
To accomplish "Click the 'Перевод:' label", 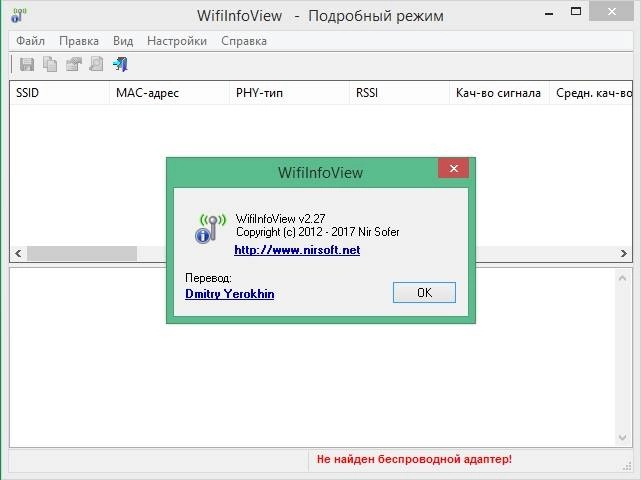I will (208, 278).
